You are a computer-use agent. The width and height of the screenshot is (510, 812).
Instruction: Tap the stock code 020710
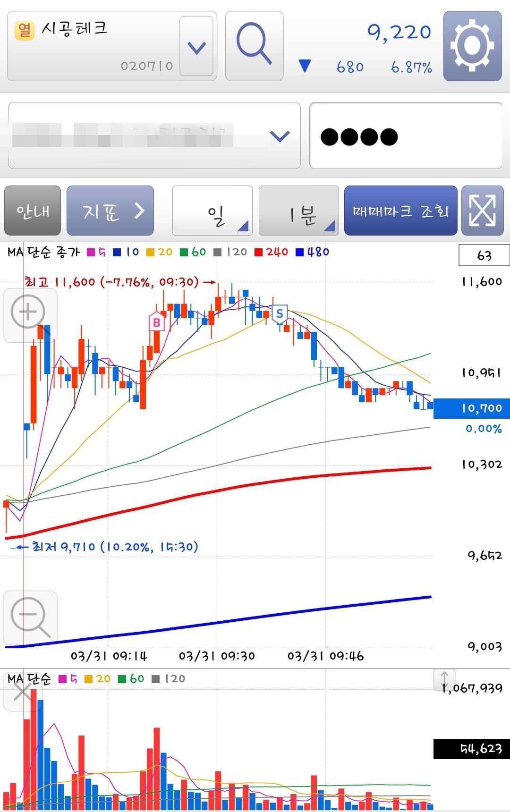click(x=147, y=66)
